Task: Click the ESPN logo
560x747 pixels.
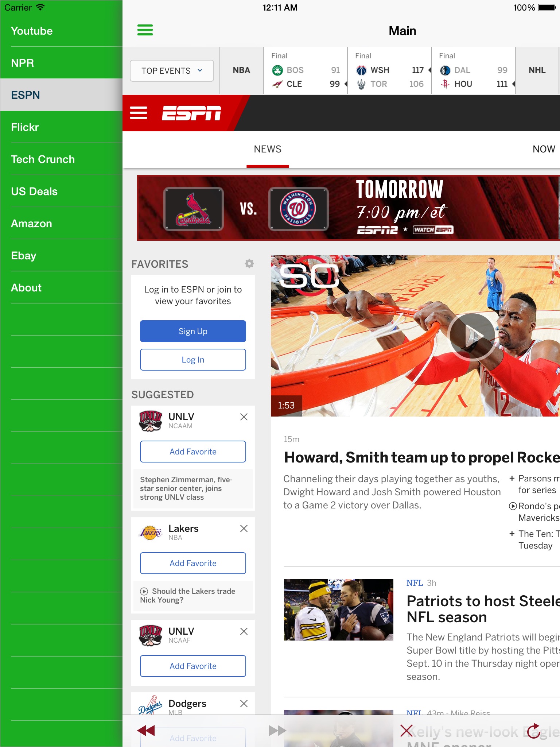Action: 191,113
